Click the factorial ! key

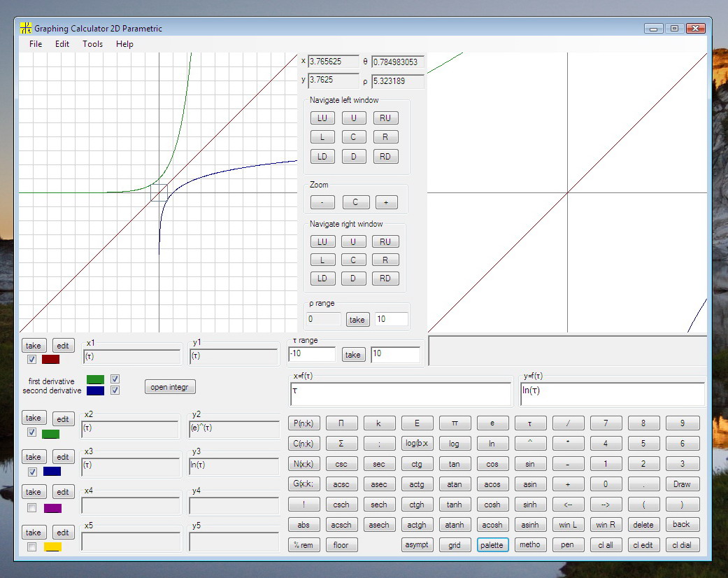pyautogui.click(x=304, y=505)
